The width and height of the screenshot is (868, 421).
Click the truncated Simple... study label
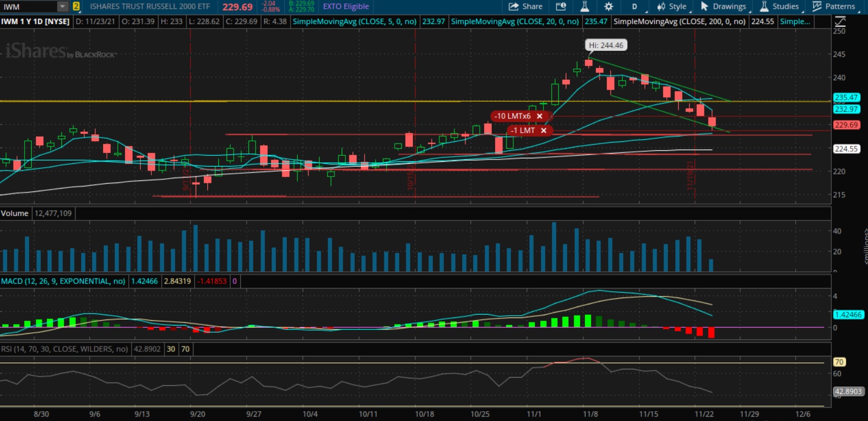click(795, 21)
